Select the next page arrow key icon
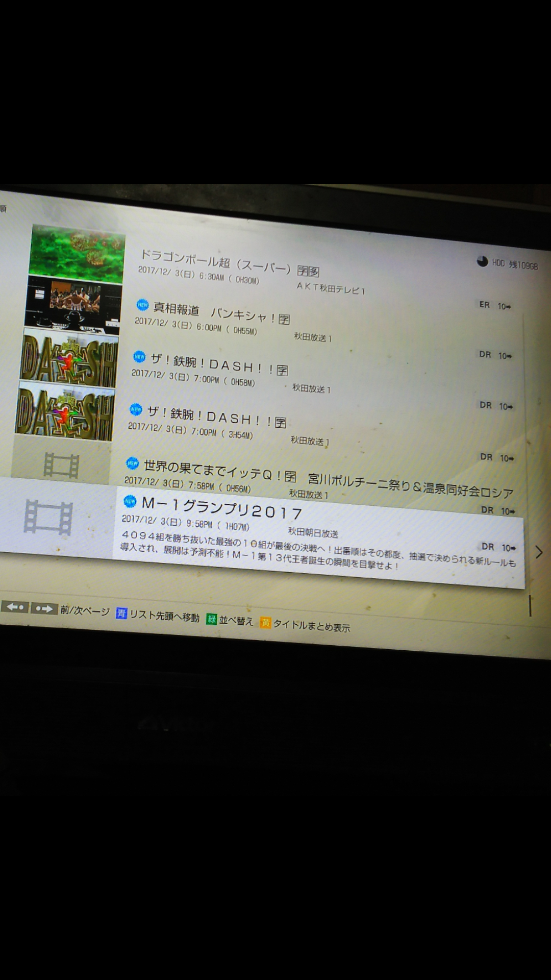Image resolution: width=551 pixels, height=980 pixels. click(44, 608)
